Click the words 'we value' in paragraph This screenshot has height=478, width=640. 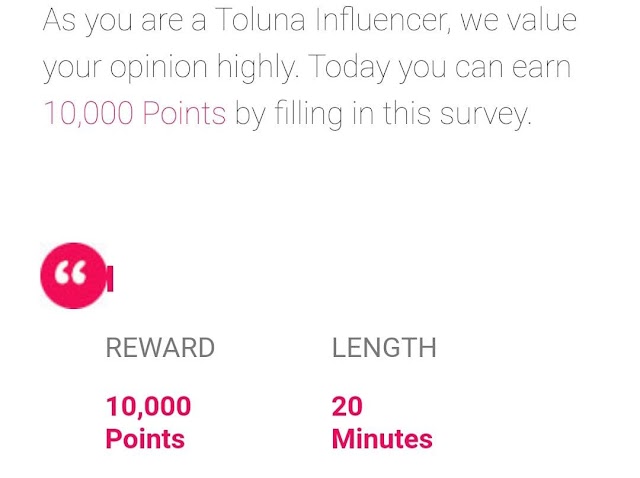click(x=518, y=20)
